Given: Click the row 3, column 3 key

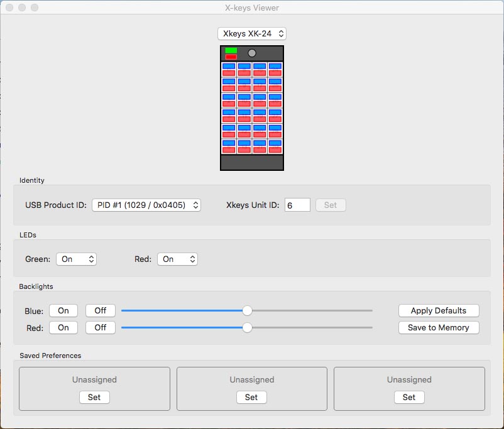Looking at the screenshot, I should 260,100.
